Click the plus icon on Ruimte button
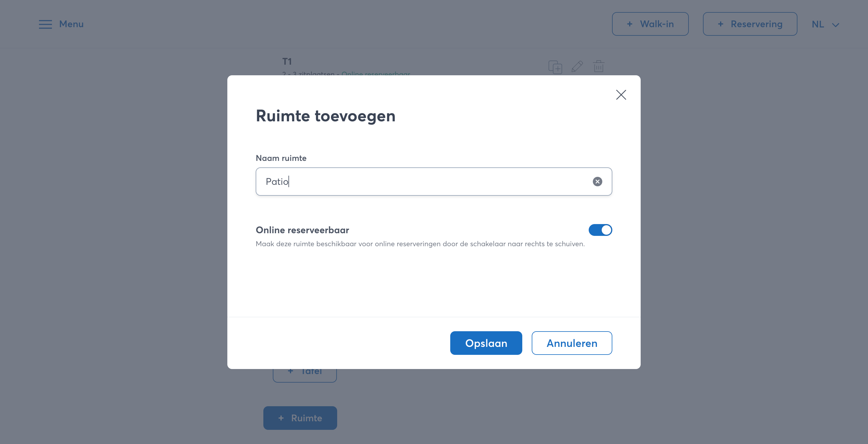This screenshot has width=868, height=444. (x=281, y=418)
